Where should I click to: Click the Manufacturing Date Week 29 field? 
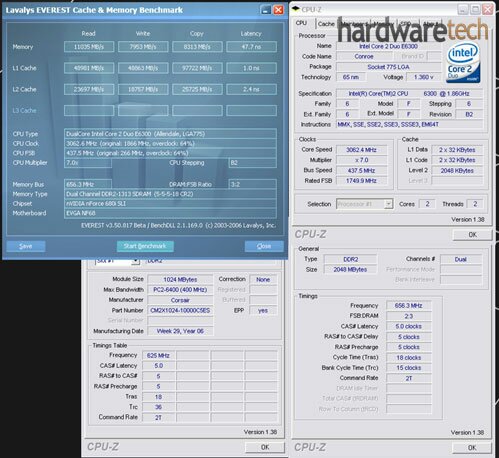click(180, 331)
